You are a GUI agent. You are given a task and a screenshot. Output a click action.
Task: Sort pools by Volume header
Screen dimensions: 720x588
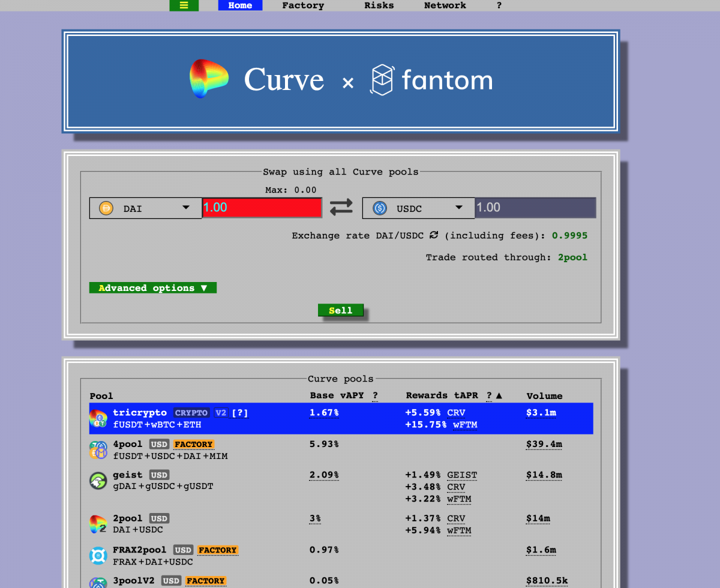pos(544,396)
